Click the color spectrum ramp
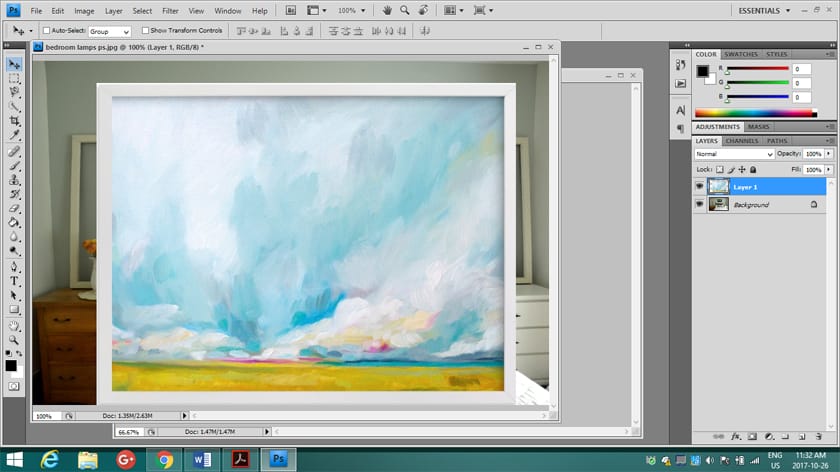Image resolution: width=840 pixels, height=472 pixels. (756, 113)
